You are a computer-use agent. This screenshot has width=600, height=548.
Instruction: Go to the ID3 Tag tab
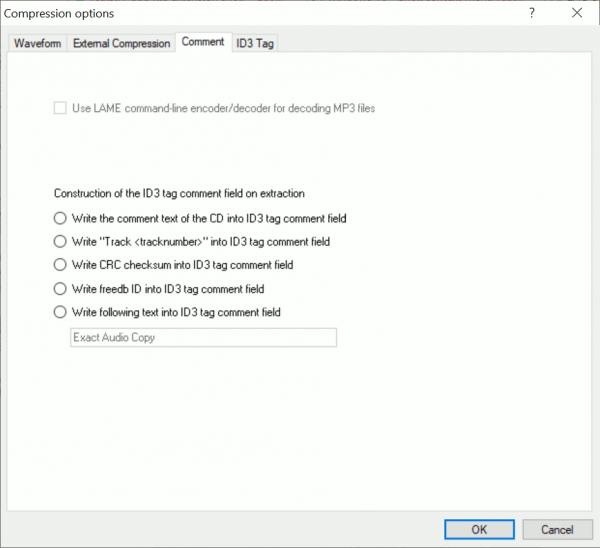tap(255, 43)
